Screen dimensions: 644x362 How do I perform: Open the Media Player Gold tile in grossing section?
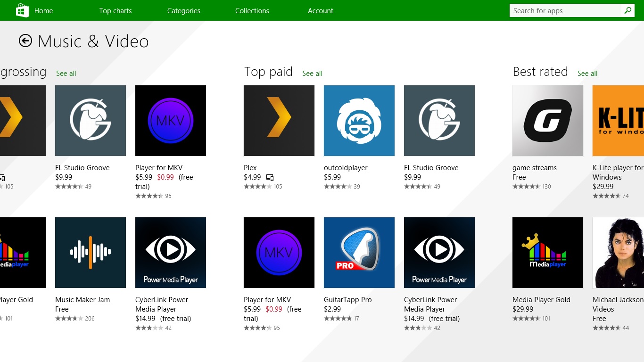[23, 253]
